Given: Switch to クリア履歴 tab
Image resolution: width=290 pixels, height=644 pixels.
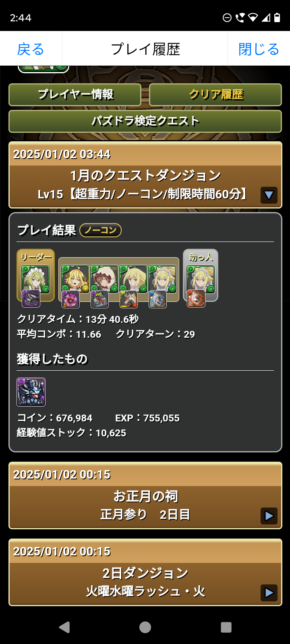Looking at the screenshot, I should pyautogui.click(x=215, y=95).
